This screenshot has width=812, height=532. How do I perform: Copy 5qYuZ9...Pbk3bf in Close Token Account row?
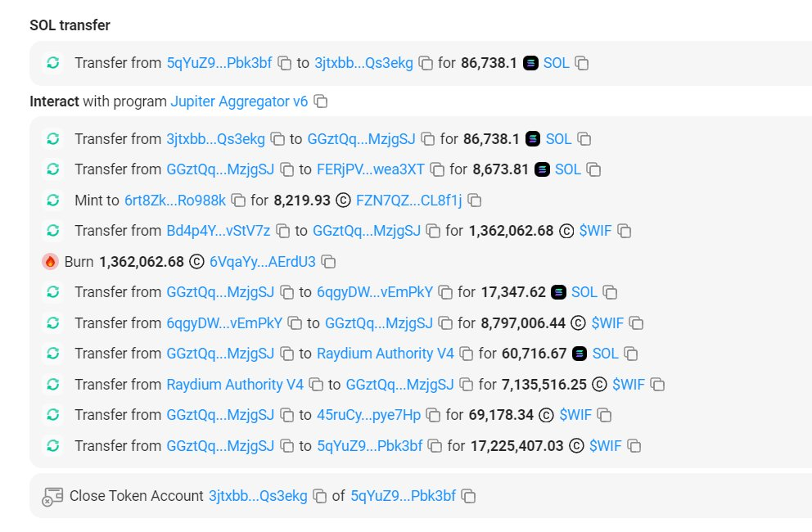(468, 496)
